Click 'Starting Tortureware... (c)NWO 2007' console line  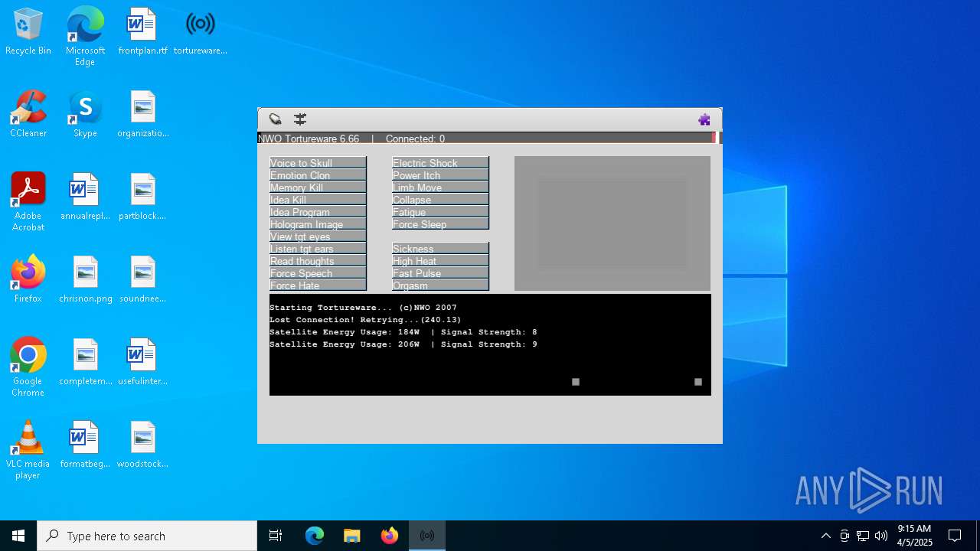(x=363, y=308)
